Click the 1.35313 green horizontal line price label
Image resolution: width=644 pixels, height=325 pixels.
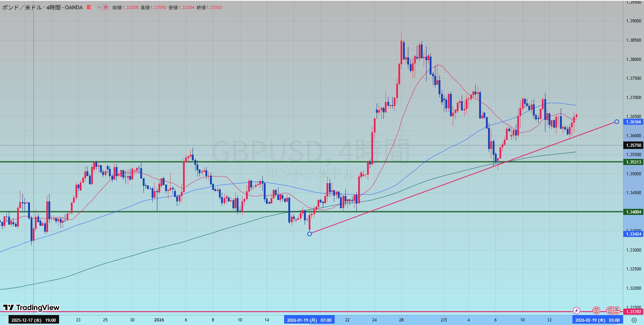(x=634, y=162)
